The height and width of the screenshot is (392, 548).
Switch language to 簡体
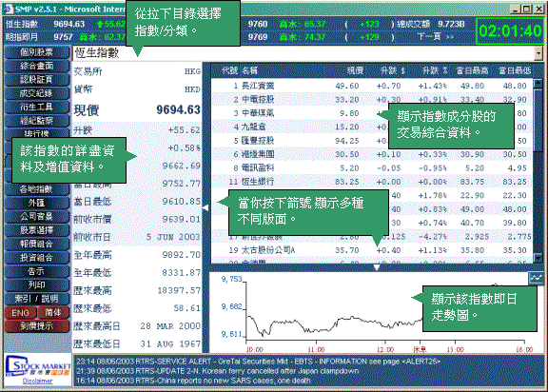point(52,313)
